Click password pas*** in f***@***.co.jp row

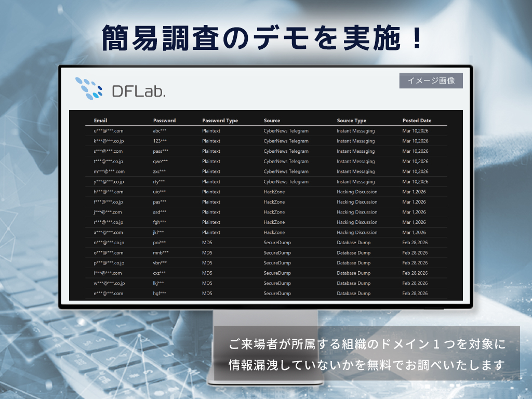(159, 202)
